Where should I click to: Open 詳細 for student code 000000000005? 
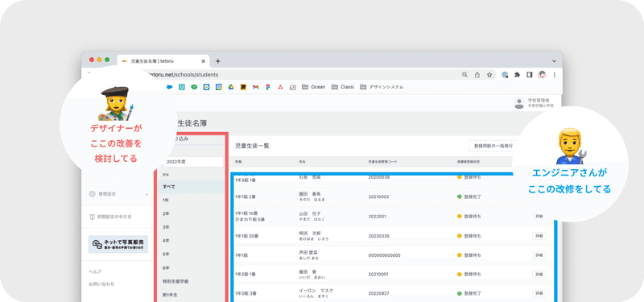[x=539, y=255]
